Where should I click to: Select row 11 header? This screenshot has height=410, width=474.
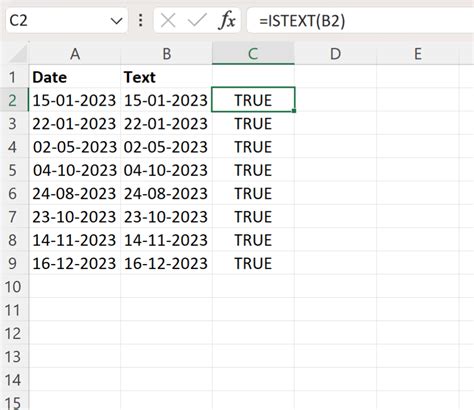coord(13,310)
